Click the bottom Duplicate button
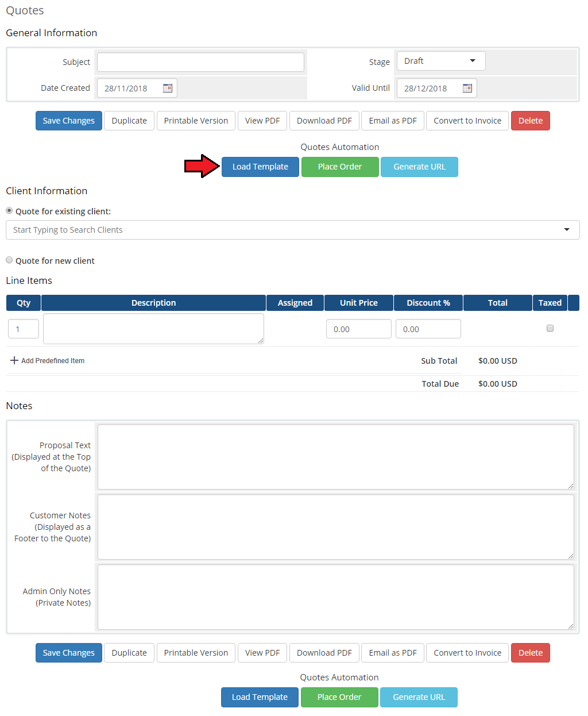588x716 pixels. pyautogui.click(x=129, y=653)
